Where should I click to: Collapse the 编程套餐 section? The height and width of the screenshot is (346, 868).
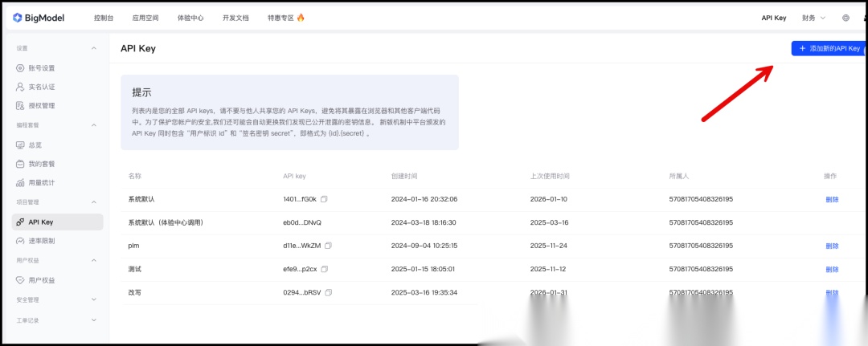(x=93, y=125)
